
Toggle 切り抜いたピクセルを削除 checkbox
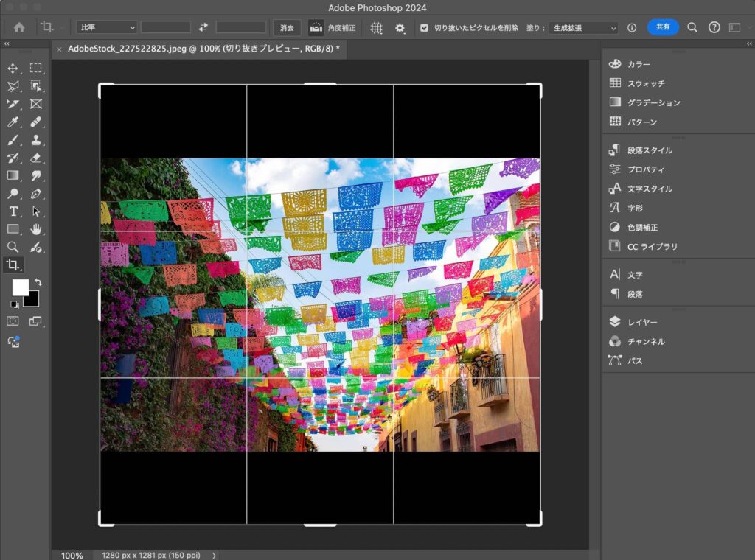point(424,27)
